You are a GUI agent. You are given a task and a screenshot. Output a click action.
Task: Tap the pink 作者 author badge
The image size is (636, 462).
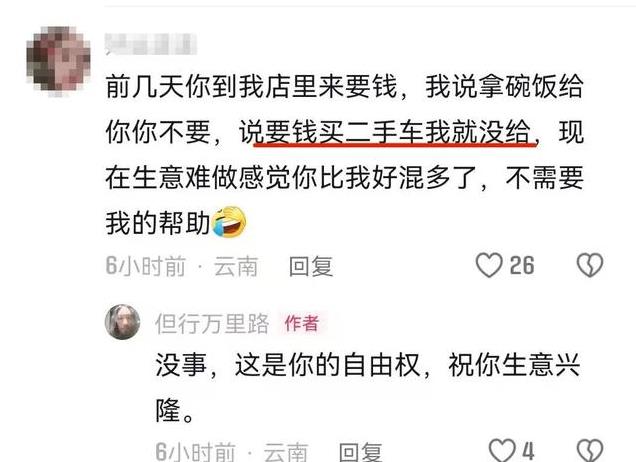(x=302, y=323)
